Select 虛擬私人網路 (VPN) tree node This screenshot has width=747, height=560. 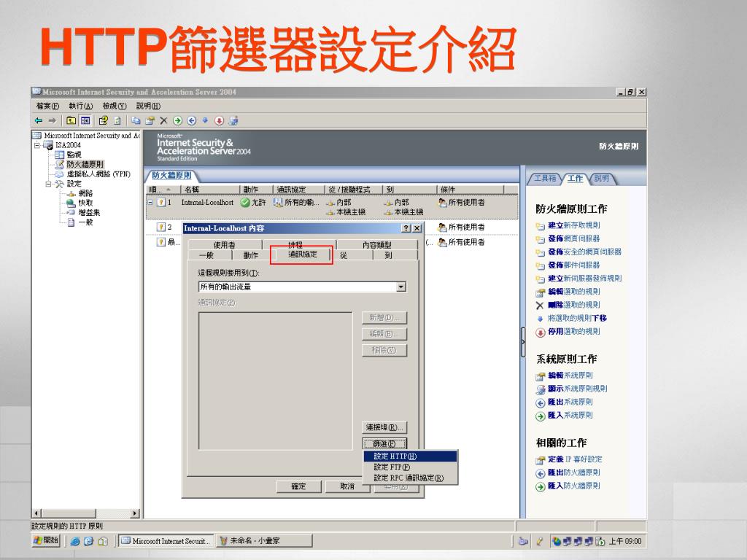pyautogui.click(x=98, y=174)
